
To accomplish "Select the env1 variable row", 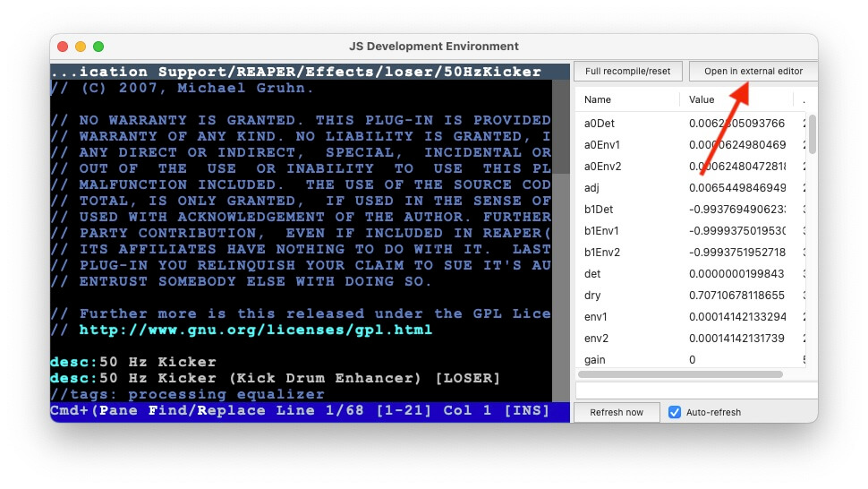I will (689, 317).
